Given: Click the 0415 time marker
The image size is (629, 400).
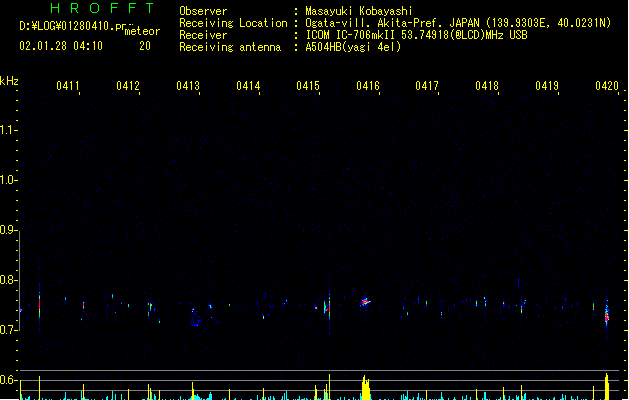Looking at the screenshot, I should (308, 86).
